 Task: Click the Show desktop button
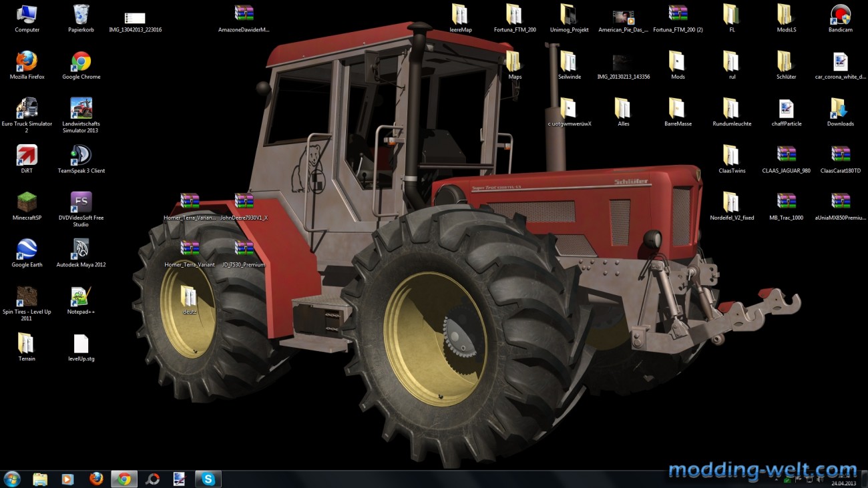pos(864,479)
